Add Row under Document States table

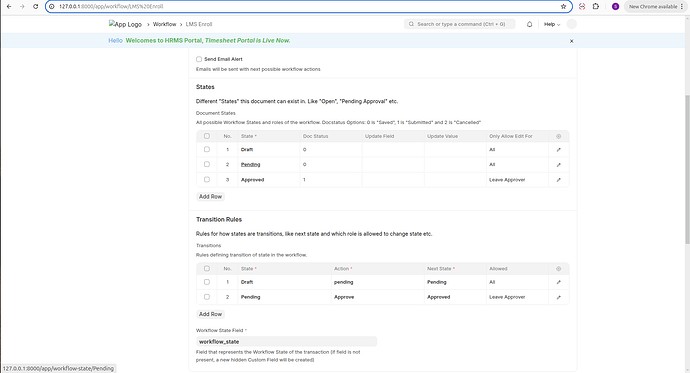pos(210,197)
